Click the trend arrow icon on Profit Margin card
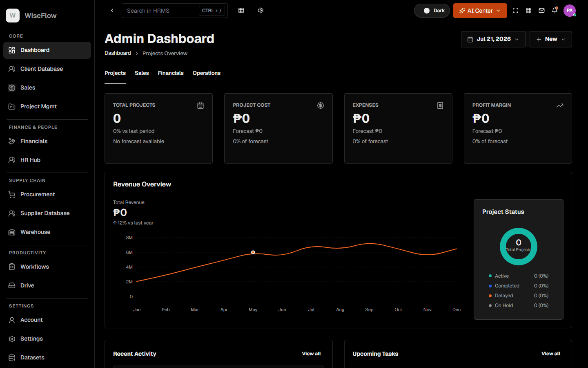588x368 pixels. click(x=560, y=105)
